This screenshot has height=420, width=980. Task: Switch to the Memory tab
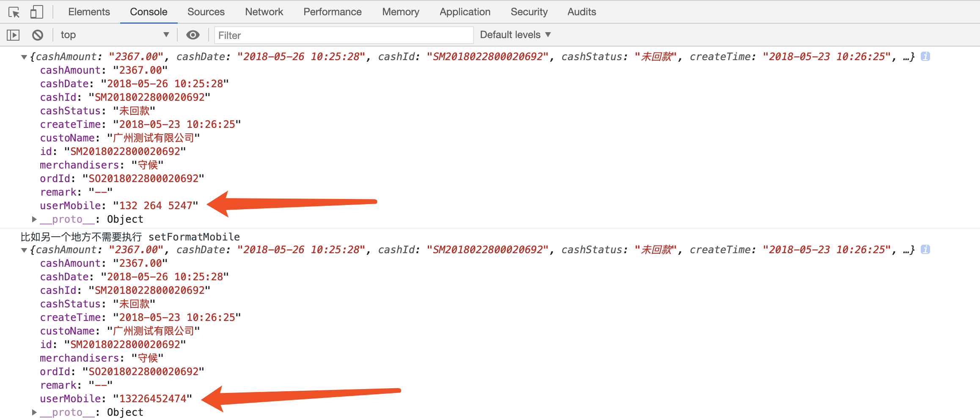pos(401,12)
